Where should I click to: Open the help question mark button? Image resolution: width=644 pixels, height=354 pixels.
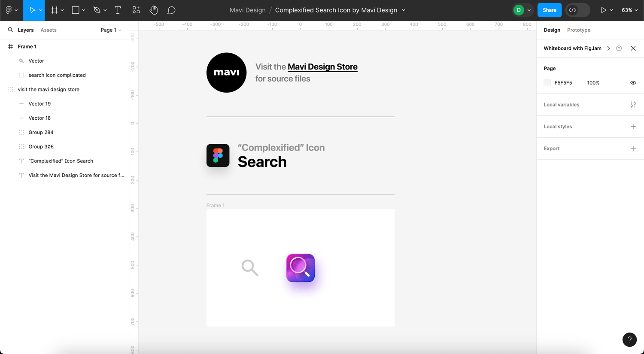click(629, 340)
